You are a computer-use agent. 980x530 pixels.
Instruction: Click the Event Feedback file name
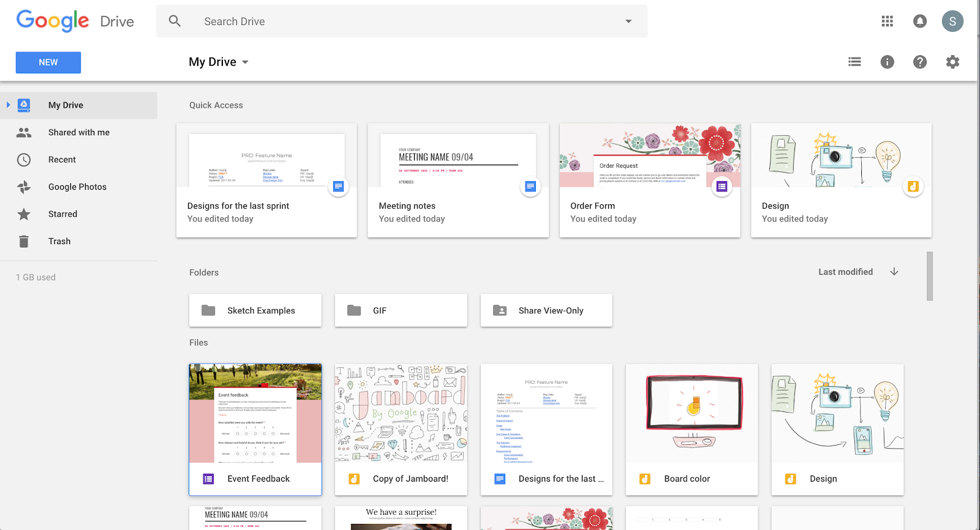[258, 479]
